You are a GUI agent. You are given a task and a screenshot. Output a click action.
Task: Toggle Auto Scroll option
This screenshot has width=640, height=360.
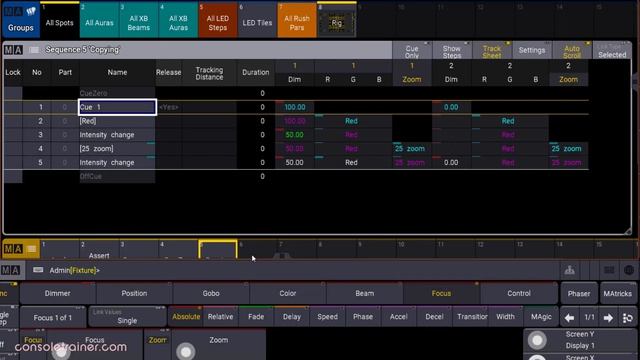coord(571,51)
